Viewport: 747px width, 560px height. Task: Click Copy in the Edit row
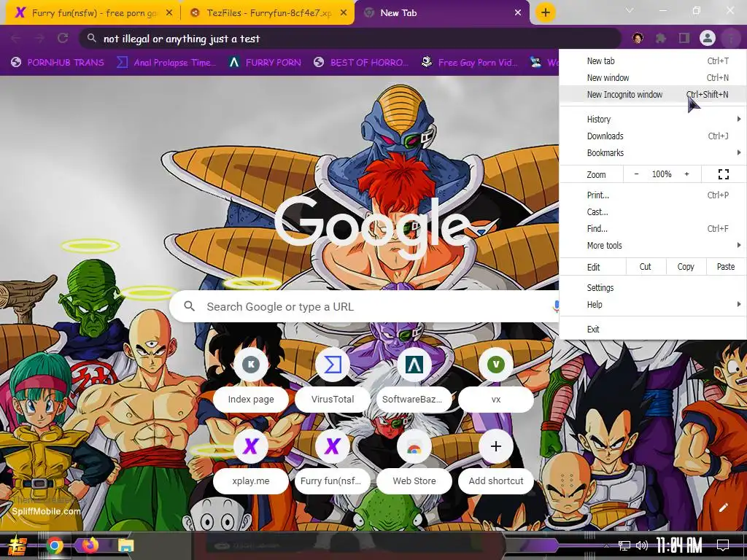686,267
